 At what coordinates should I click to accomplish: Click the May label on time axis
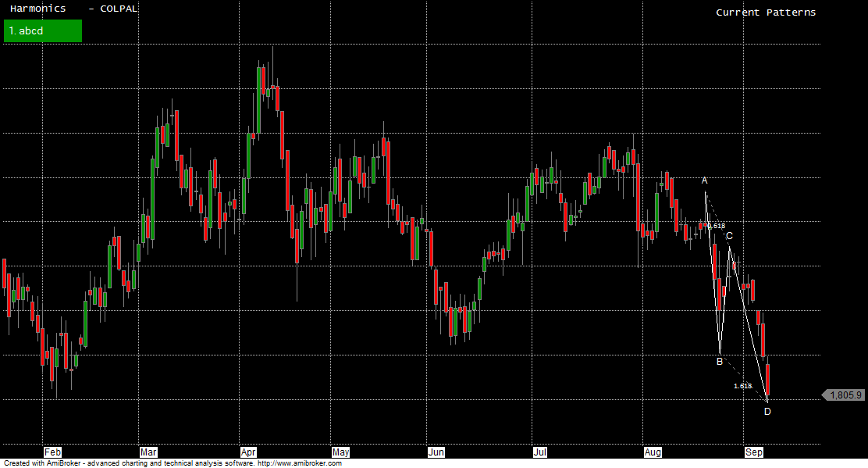[x=340, y=452]
